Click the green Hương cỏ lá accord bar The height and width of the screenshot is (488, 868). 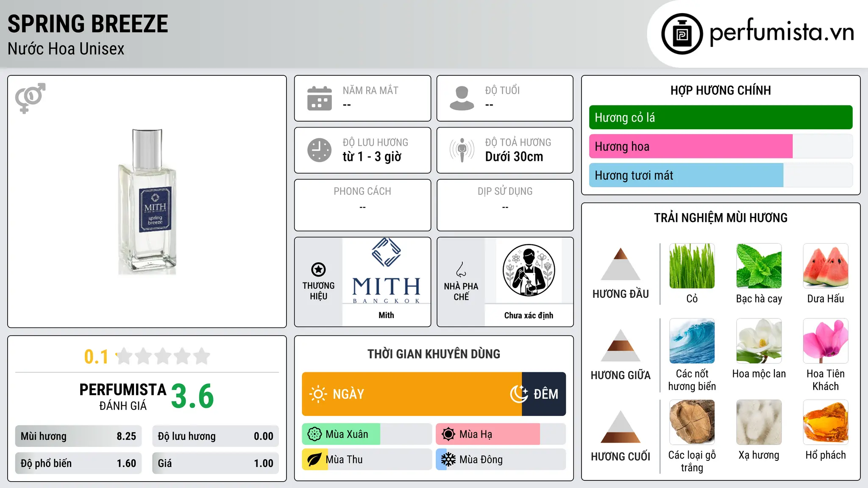click(721, 117)
